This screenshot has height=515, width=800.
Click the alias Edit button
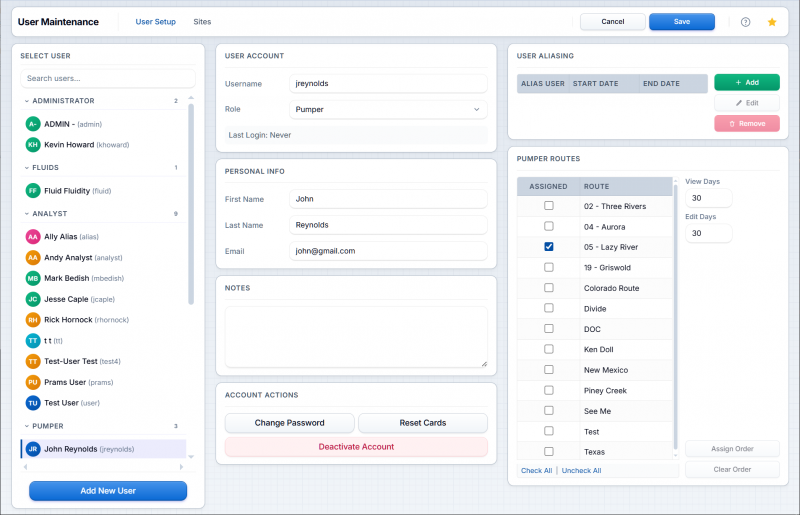click(747, 103)
